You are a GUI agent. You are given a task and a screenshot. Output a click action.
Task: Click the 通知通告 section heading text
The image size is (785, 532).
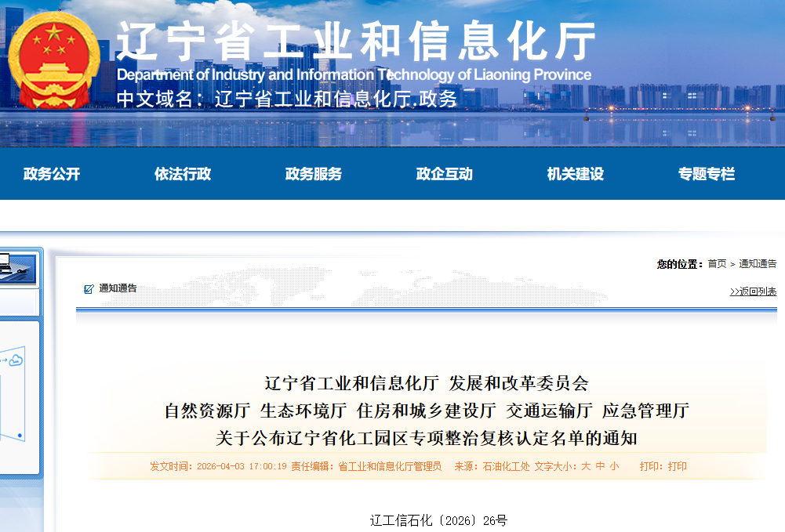tap(118, 288)
